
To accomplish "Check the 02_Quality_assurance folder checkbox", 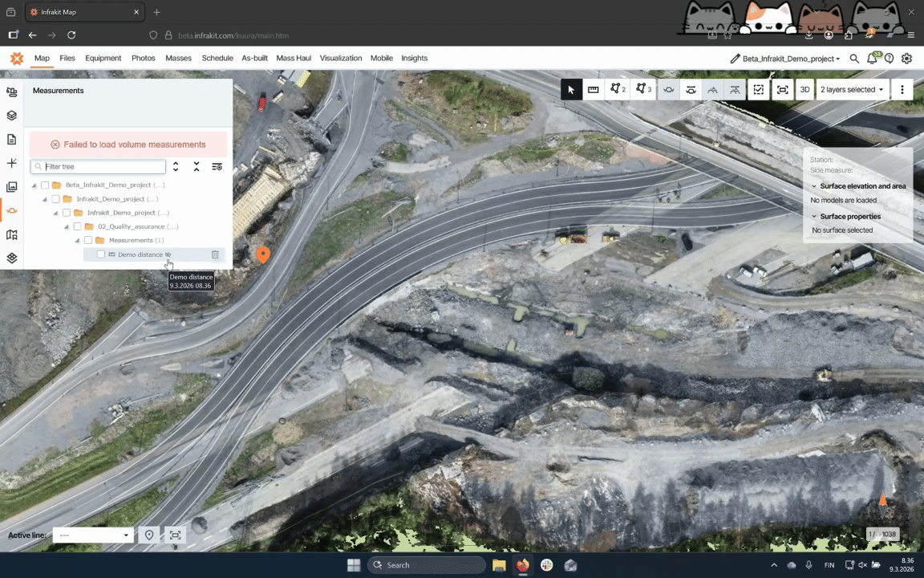I will (78, 227).
